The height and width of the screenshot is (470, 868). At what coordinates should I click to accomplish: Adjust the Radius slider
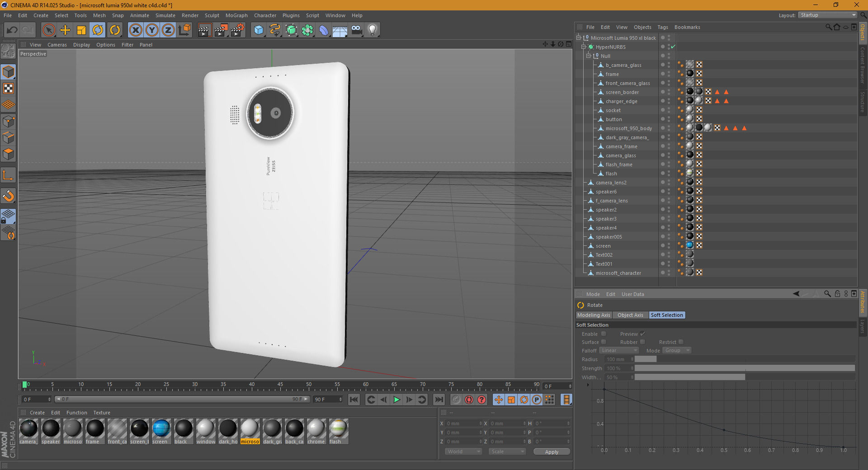pyautogui.click(x=745, y=359)
